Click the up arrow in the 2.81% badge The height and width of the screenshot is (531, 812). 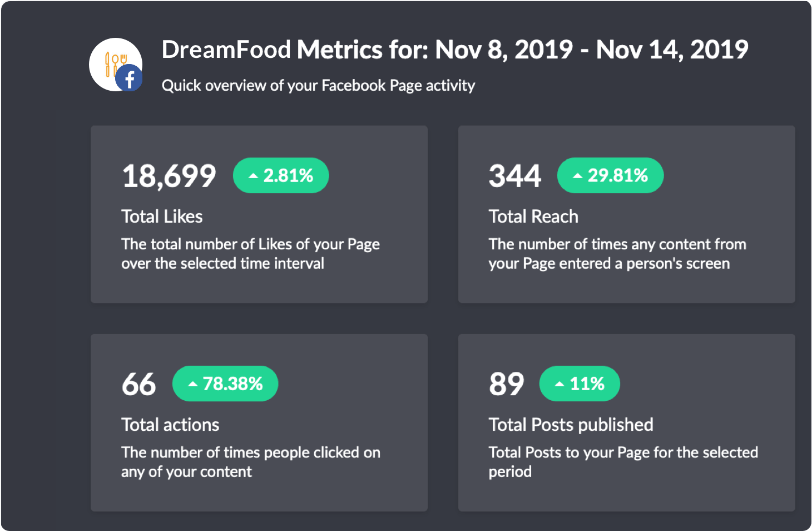(x=254, y=176)
